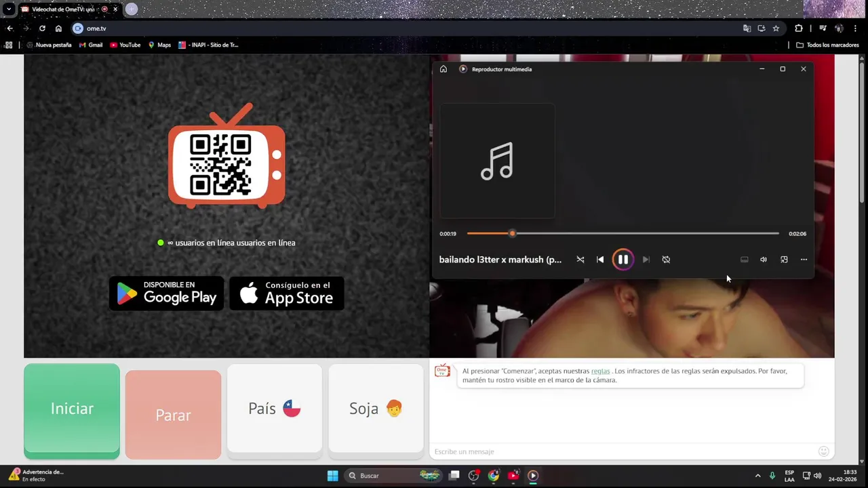This screenshot has height=488, width=868.
Task: Focus the 'Escribe un mensaje' chat input
Action: [x=624, y=451]
